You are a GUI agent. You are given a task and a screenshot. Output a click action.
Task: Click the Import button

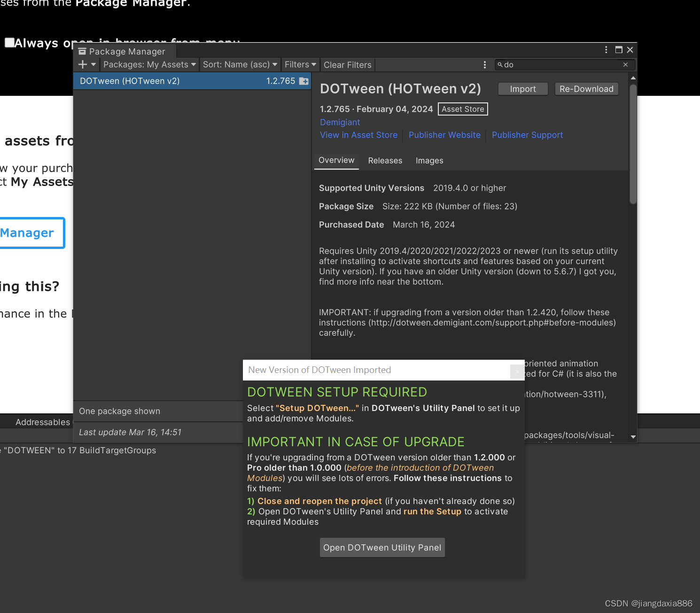[523, 89]
